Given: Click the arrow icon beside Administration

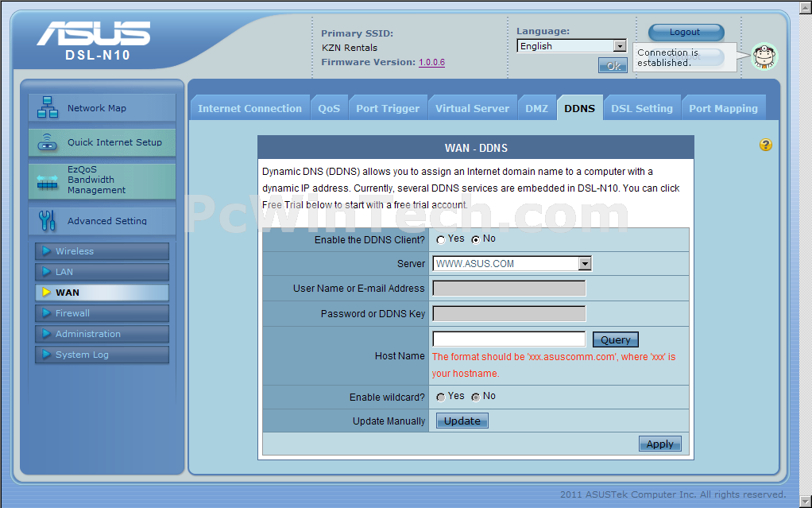Looking at the screenshot, I should [46, 334].
